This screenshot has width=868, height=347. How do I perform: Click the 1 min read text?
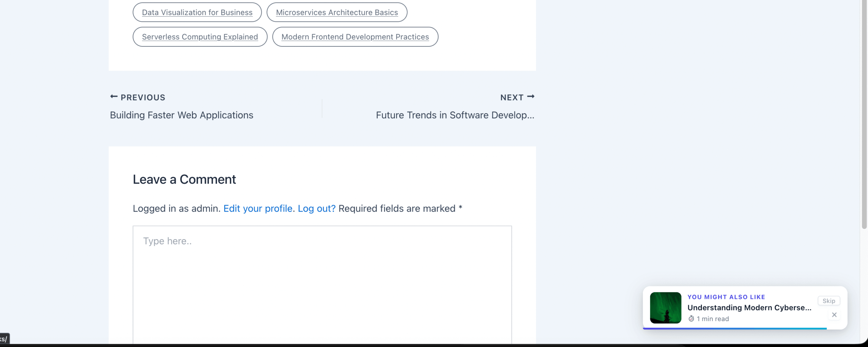[713, 319]
